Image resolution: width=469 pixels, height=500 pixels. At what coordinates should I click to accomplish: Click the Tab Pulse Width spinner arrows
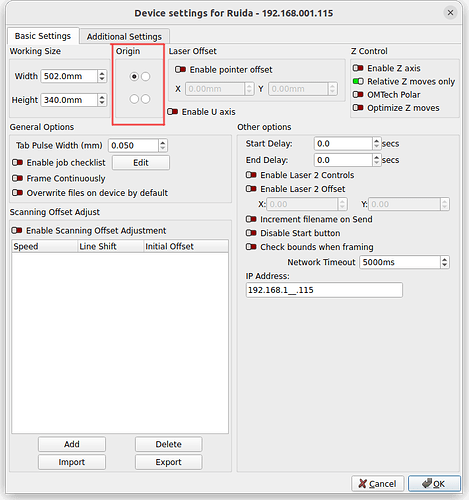pos(162,145)
